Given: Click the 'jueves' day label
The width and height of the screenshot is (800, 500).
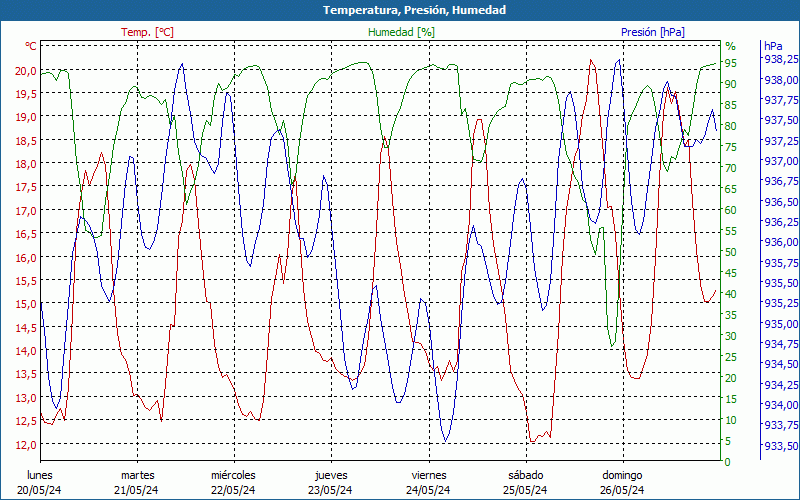Looking at the screenshot, I should click(x=331, y=476).
